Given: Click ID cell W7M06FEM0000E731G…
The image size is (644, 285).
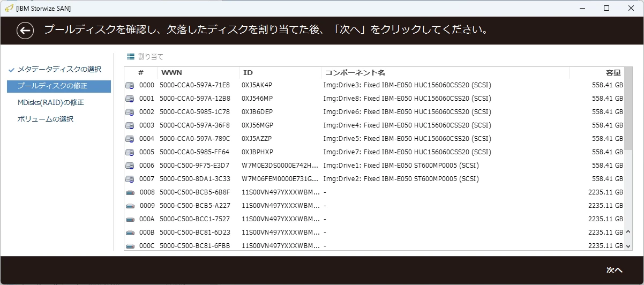Looking at the screenshot, I should tap(280, 179).
